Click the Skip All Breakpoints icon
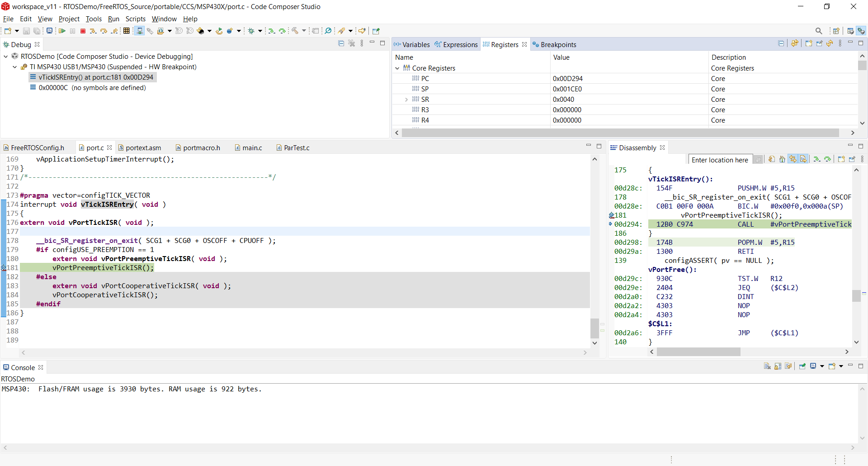This screenshot has width=868, height=466. pos(328,31)
